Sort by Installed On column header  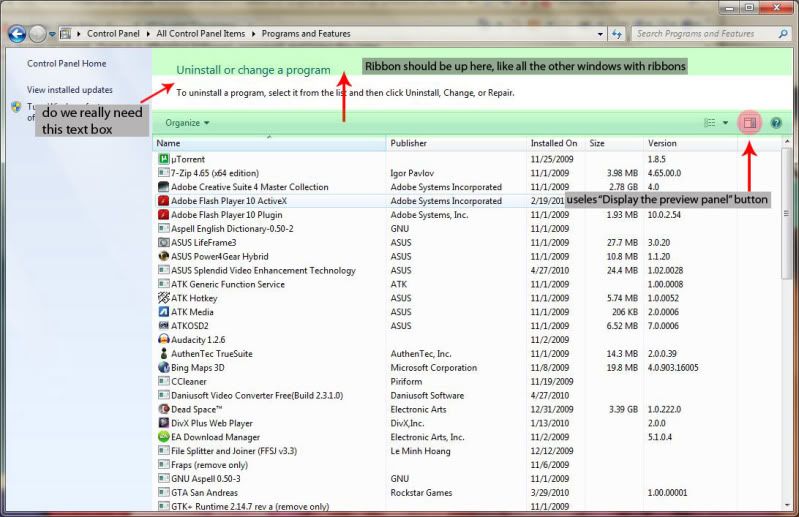tap(555, 143)
